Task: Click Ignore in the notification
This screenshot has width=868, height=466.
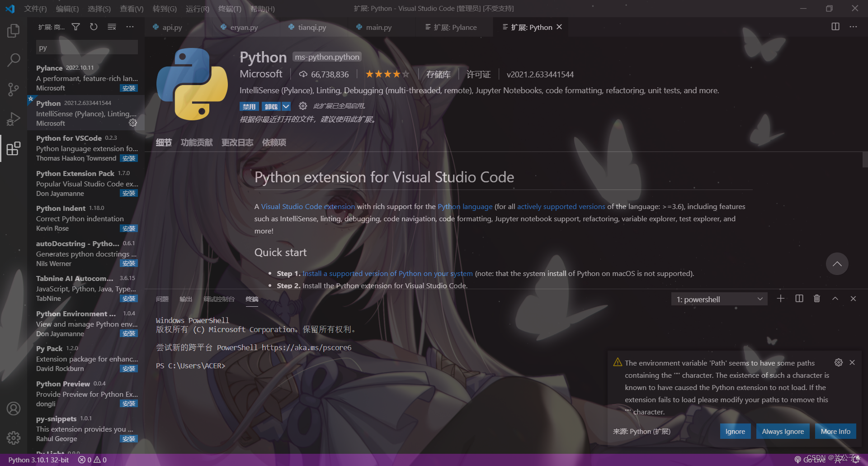Action: click(x=735, y=431)
